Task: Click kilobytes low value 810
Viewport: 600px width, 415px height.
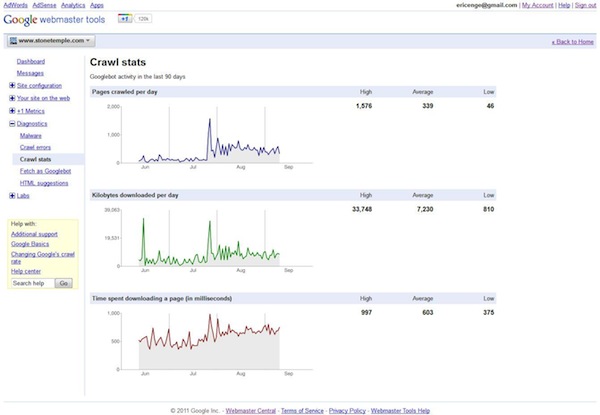Action: click(488, 209)
